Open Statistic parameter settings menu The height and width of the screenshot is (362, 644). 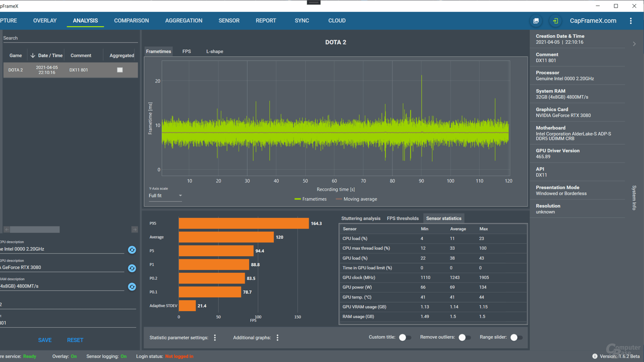click(215, 338)
